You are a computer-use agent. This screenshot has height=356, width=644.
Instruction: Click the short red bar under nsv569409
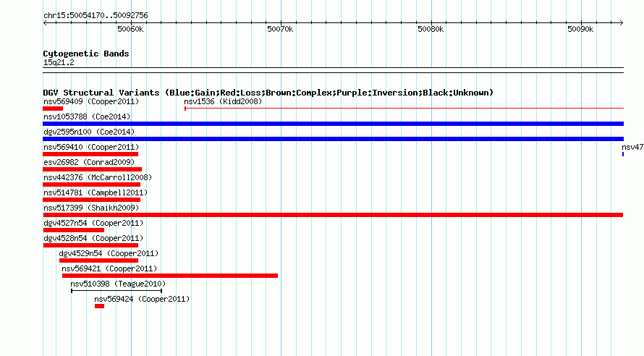53,109
